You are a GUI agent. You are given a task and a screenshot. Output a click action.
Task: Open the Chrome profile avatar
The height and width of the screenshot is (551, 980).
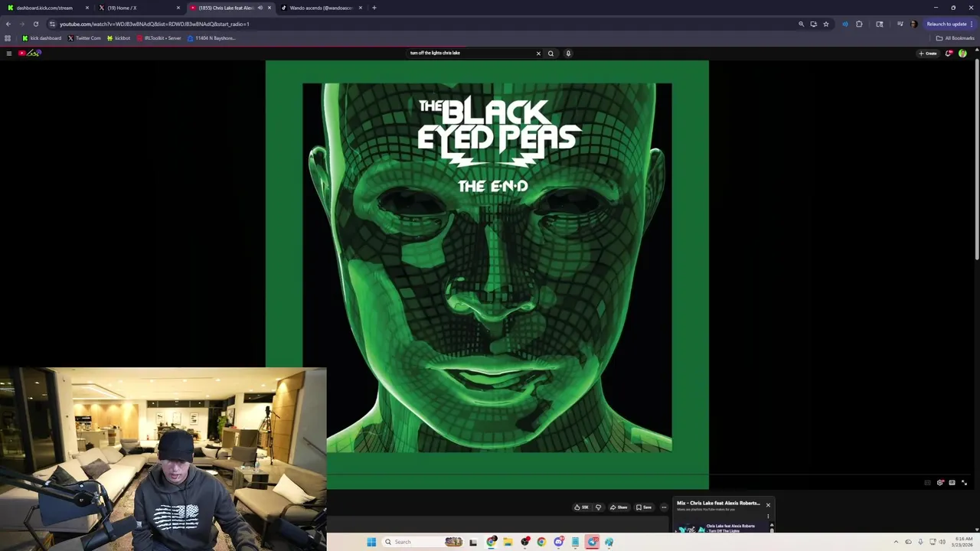[x=913, y=24]
